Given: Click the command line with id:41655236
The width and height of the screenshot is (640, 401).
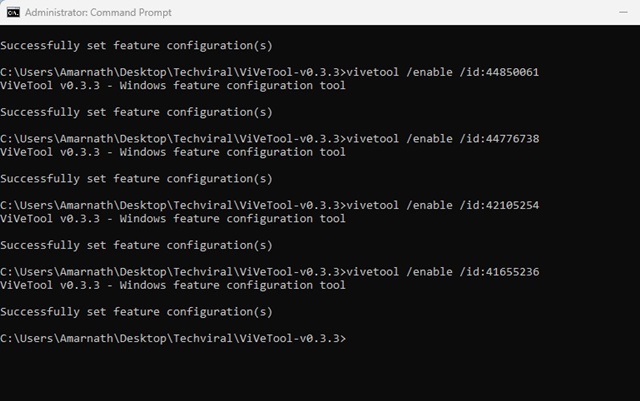Looking at the screenshot, I should point(269,272).
